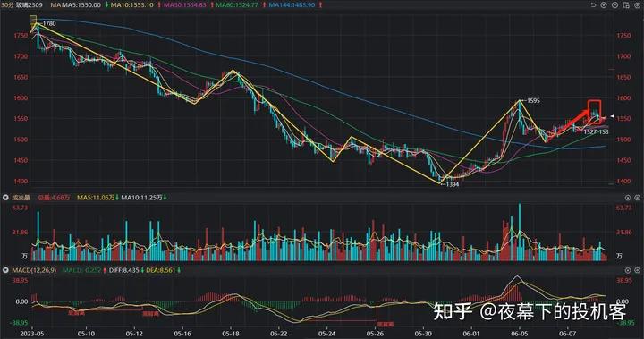
Task: Click the 05-12 date on time axis
Action: pyautogui.click(x=134, y=334)
